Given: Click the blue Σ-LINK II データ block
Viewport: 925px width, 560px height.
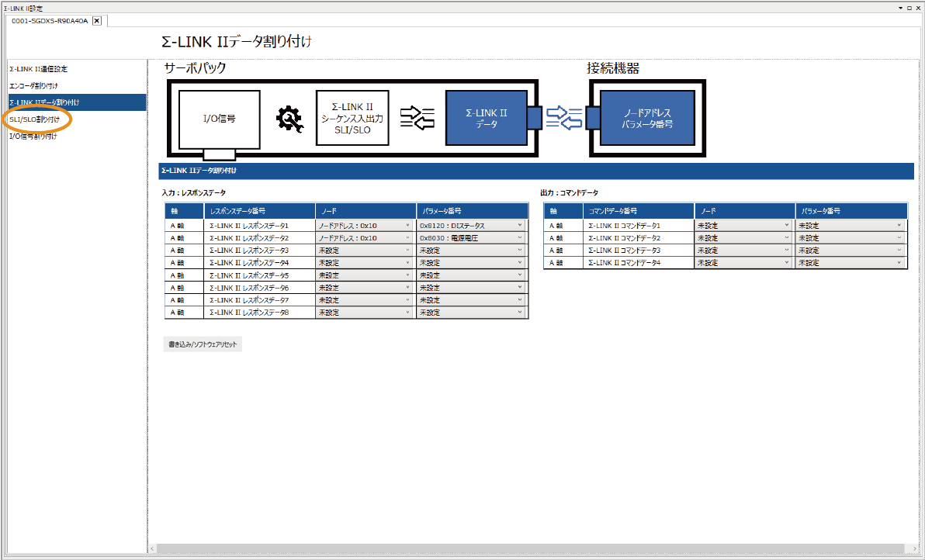Looking at the screenshot, I should tap(486, 118).
